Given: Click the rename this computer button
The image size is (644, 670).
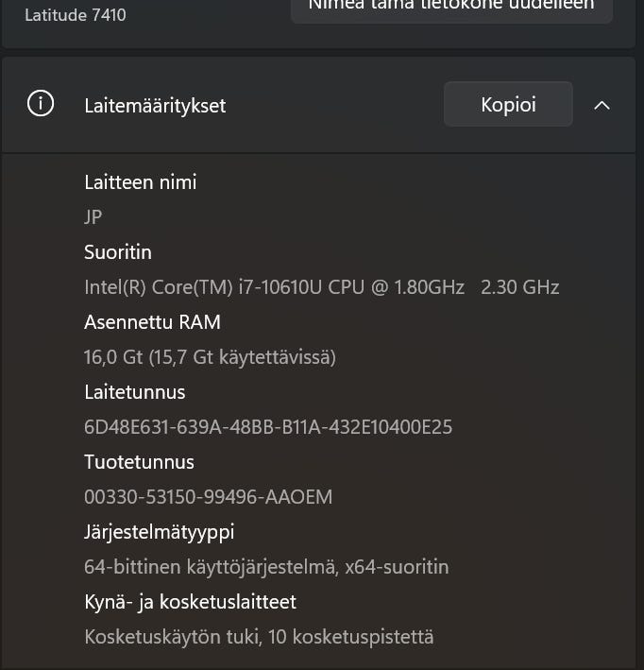Looking at the screenshot, I should click(x=451, y=8).
